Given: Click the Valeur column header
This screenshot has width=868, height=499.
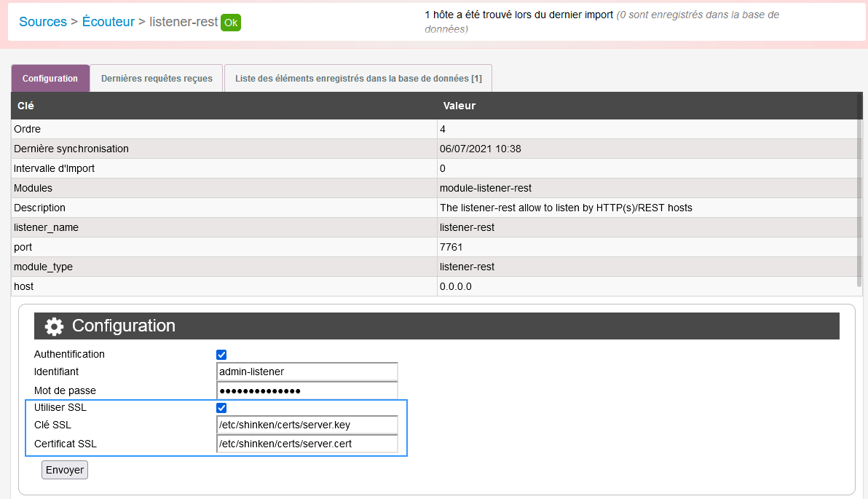Looking at the screenshot, I should pyautogui.click(x=459, y=106).
